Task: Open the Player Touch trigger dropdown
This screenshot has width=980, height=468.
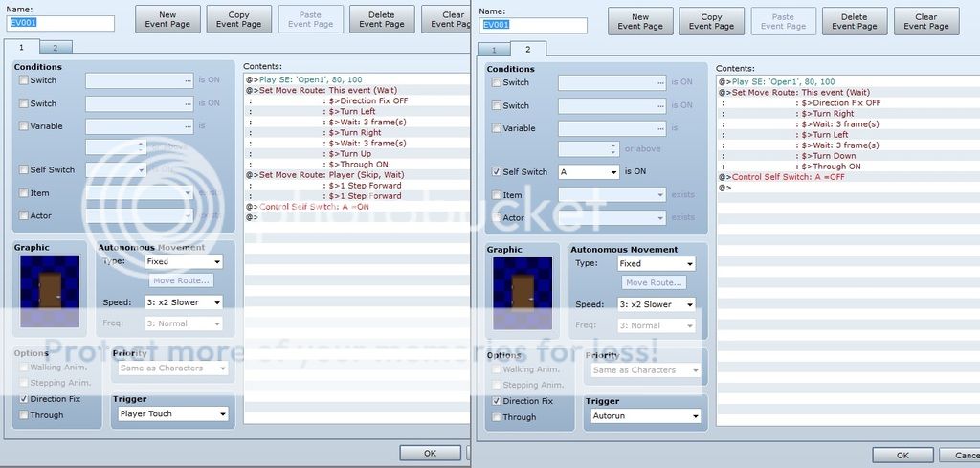Action: (171, 414)
